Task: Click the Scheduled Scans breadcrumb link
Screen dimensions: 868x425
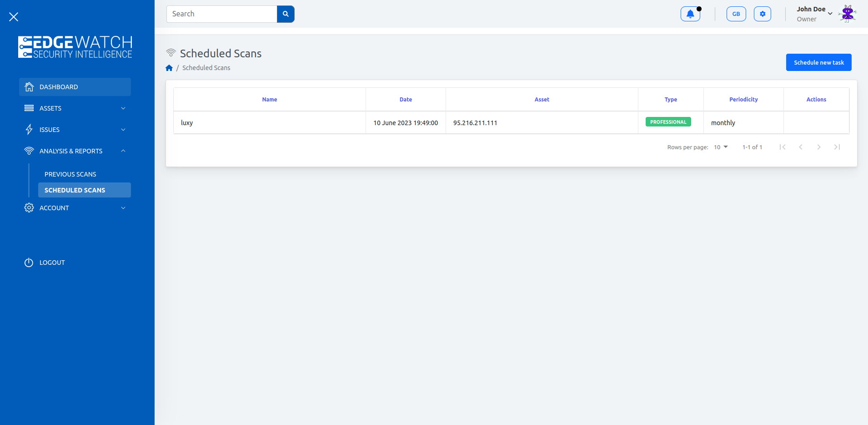Action: pyautogui.click(x=206, y=68)
